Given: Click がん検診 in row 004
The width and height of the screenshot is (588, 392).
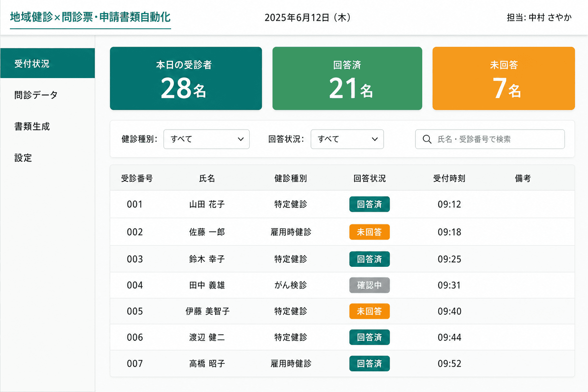Looking at the screenshot, I should click(x=291, y=285).
